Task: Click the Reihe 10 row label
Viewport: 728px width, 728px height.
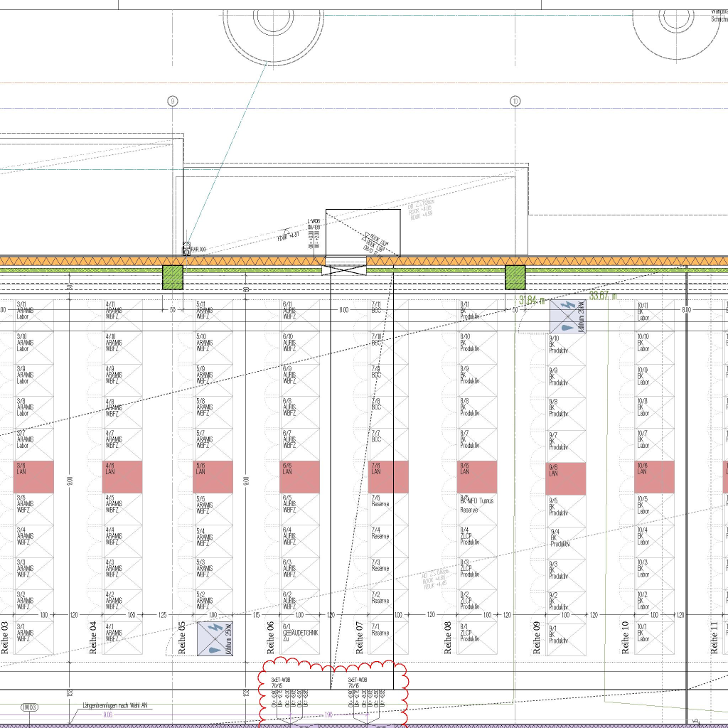Action: point(626,637)
